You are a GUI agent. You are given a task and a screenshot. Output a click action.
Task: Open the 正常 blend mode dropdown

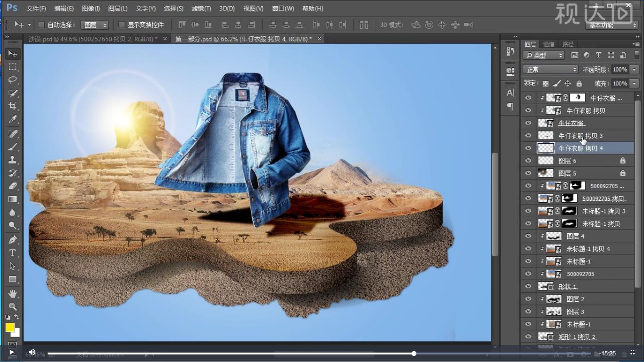[x=550, y=69]
